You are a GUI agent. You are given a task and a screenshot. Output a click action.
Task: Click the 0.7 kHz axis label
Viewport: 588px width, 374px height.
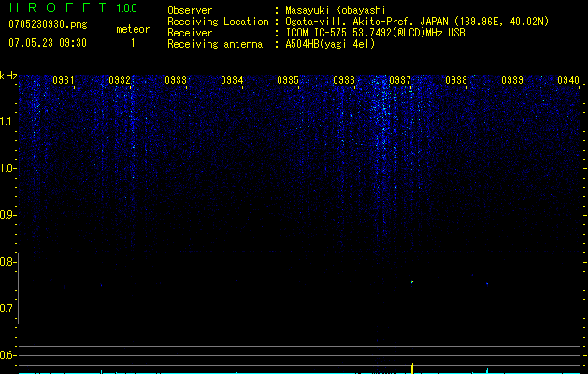pyautogui.click(x=7, y=309)
